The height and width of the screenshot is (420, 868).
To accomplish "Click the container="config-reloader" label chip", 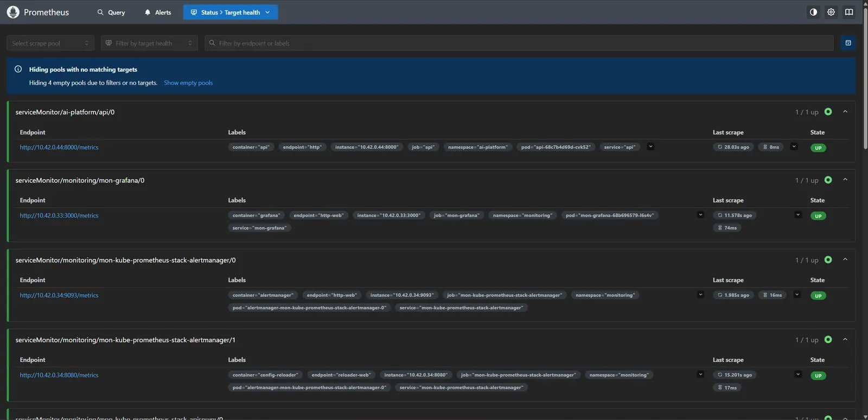I will coord(265,375).
